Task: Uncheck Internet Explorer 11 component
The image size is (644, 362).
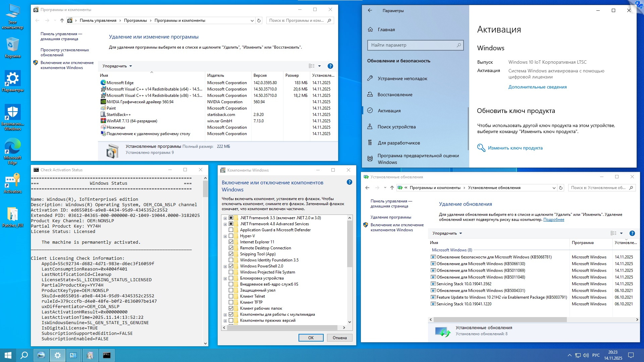Action: (231, 242)
